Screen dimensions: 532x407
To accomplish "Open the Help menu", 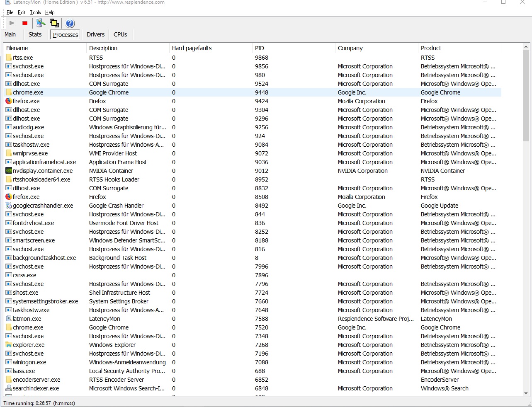I will [50, 12].
